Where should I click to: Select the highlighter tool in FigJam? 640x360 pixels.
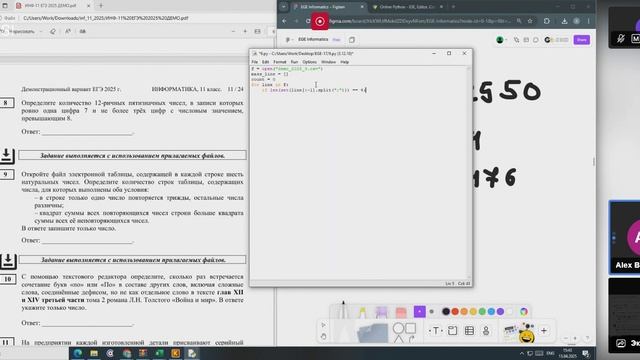362,312
